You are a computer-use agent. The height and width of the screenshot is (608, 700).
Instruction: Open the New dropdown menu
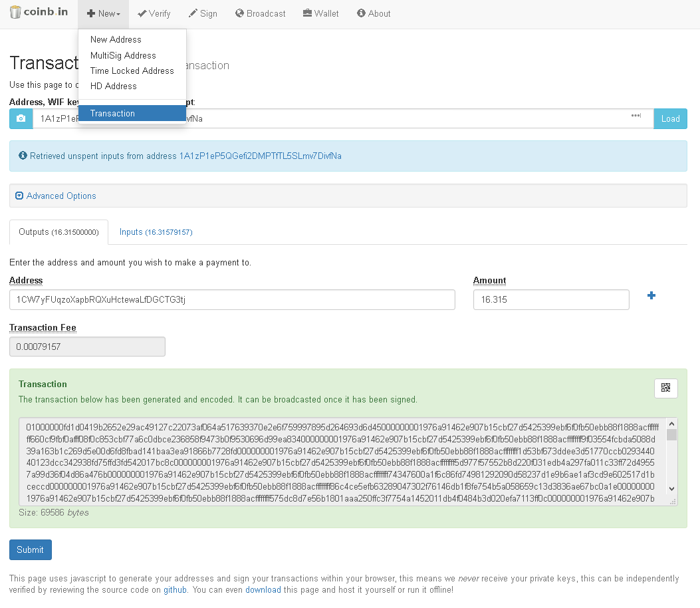(104, 14)
